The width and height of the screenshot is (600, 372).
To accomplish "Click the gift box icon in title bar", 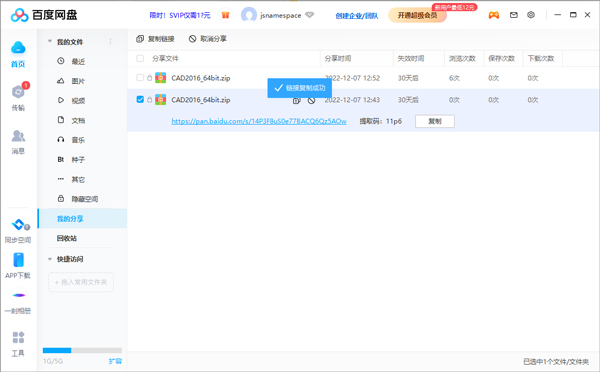I will tap(225, 15).
